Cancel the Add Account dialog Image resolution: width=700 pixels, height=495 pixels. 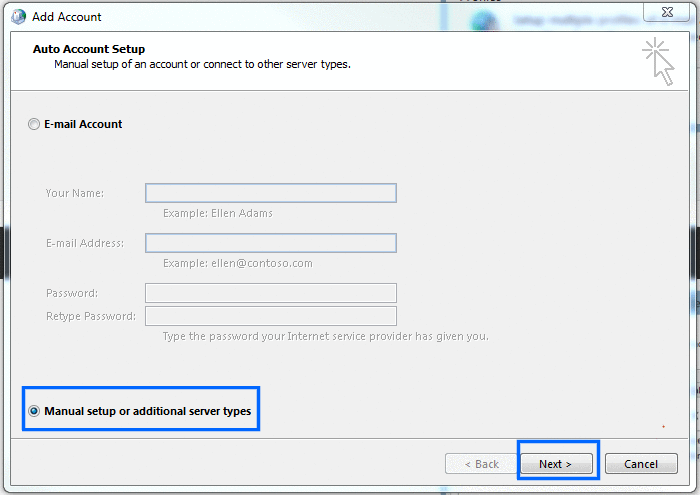pos(641,464)
